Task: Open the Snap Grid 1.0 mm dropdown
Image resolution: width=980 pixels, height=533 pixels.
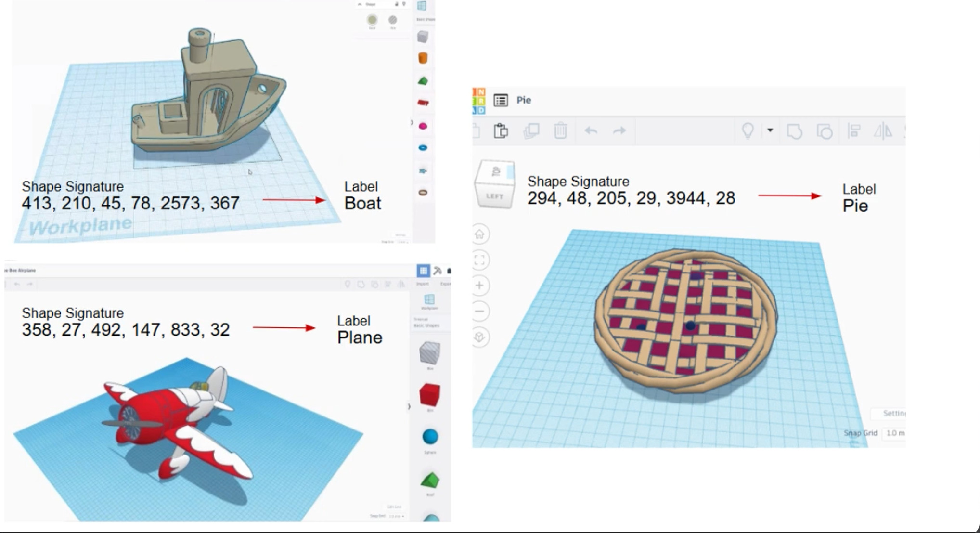Action: point(895,433)
